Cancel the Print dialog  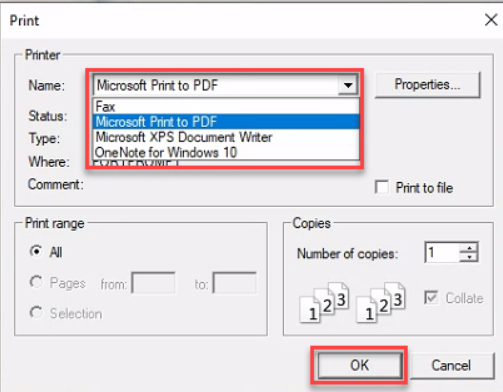(451, 365)
